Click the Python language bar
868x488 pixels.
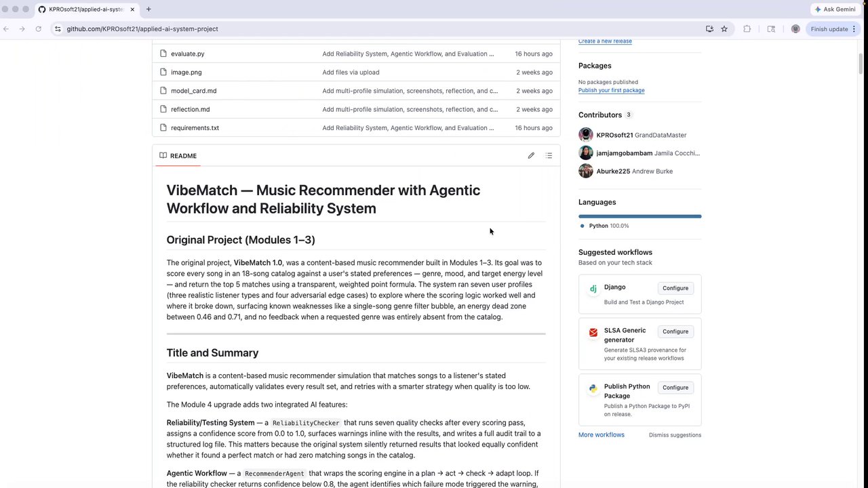point(639,216)
